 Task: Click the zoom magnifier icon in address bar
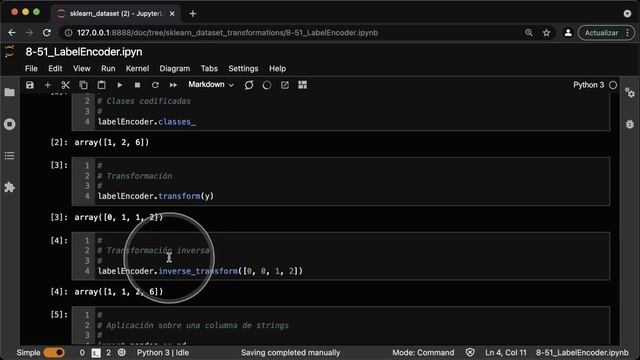point(529,33)
